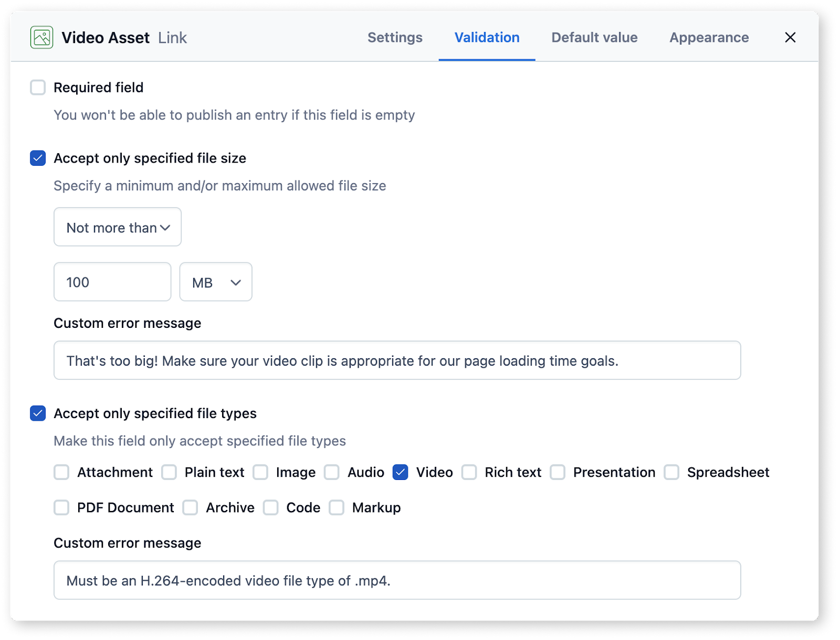Enable the Required field checkbox
Screen dimensions: 840x640
37,88
